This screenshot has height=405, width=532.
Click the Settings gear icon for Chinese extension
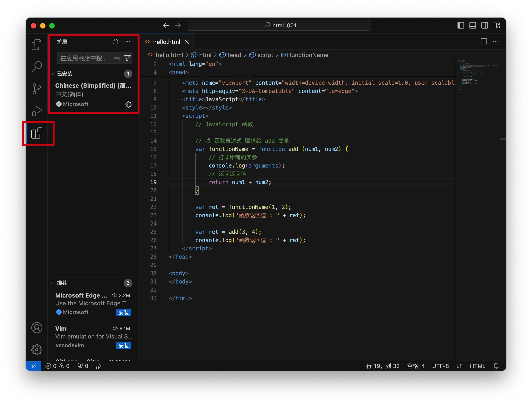(128, 104)
